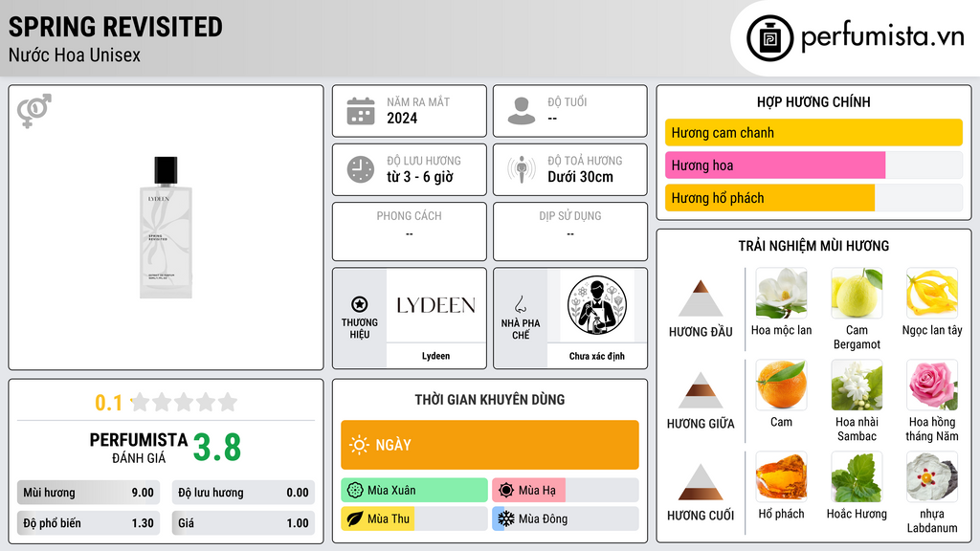Image resolution: width=980 pixels, height=551 pixels.
Task: Select the Mùa Thu season bar
Action: pos(414,518)
